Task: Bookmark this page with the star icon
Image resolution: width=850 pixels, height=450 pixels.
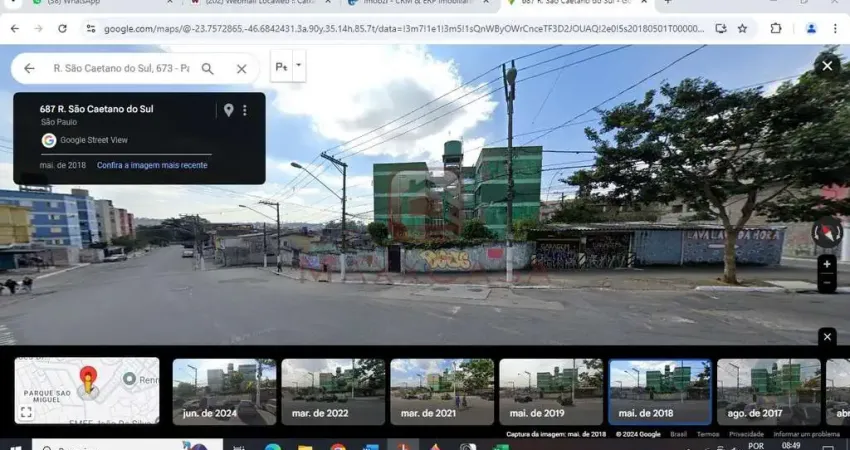Action: click(x=742, y=29)
